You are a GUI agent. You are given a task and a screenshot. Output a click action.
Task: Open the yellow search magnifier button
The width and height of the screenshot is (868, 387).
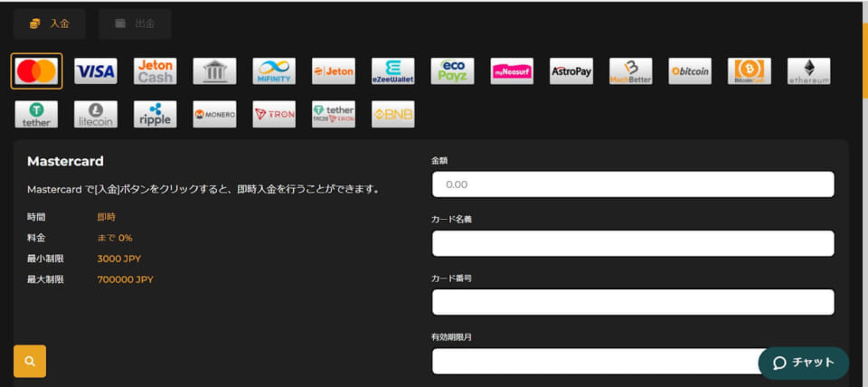click(x=30, y=361)
